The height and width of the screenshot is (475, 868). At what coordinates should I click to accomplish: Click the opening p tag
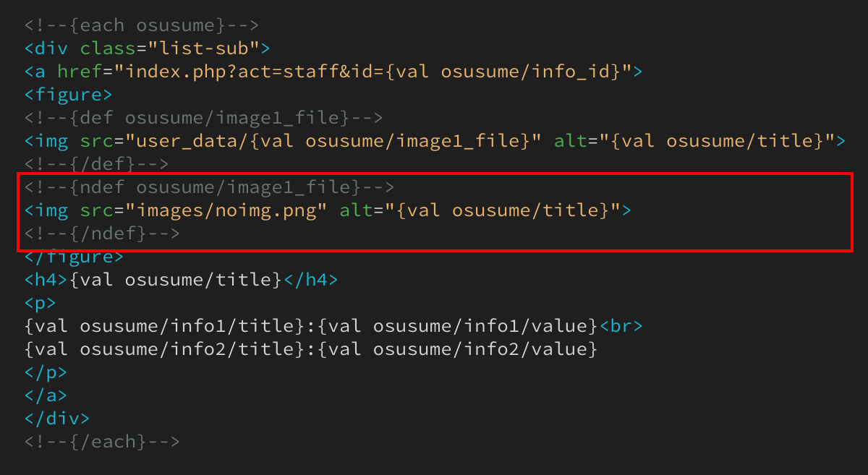tap(40, 303)
